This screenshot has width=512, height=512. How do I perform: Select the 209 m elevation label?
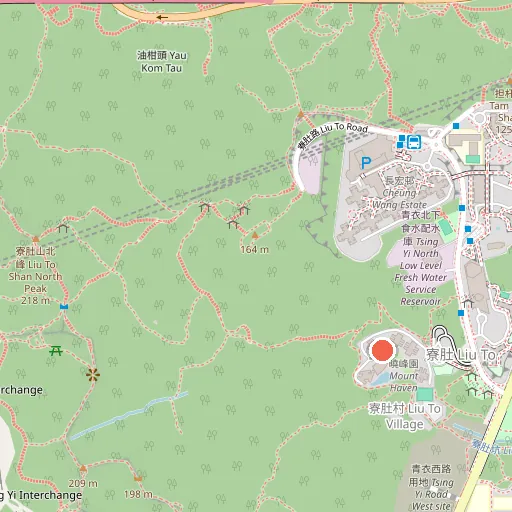point(83,483)
